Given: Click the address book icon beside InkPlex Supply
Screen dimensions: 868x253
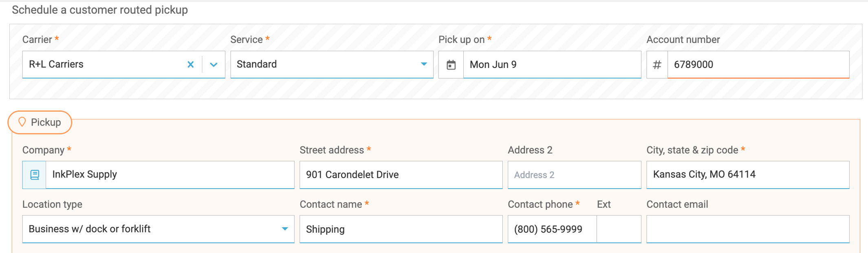Looking at the screenshot, I should [34, 174].
